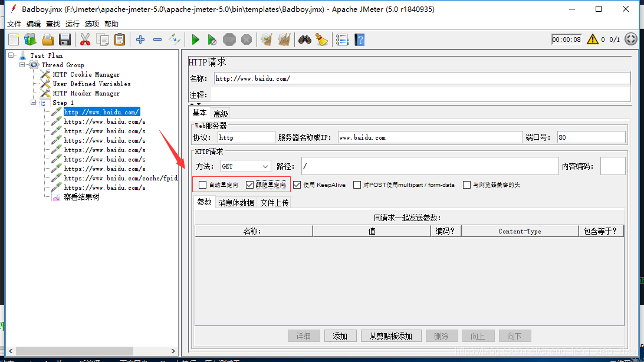Click the yellow warning log icon
This screenshot has height=362, width=644.
pos(592,40)
